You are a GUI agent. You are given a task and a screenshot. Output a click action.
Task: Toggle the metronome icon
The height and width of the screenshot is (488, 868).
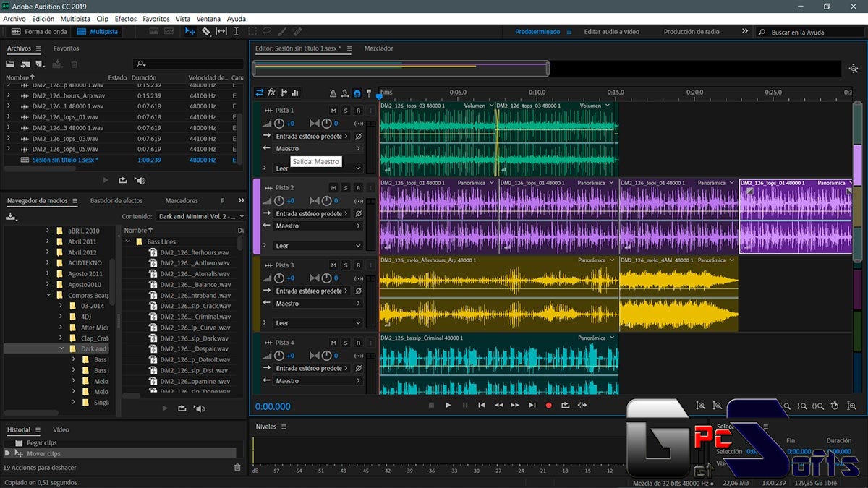pyautogui.click(x=333, y=93)
